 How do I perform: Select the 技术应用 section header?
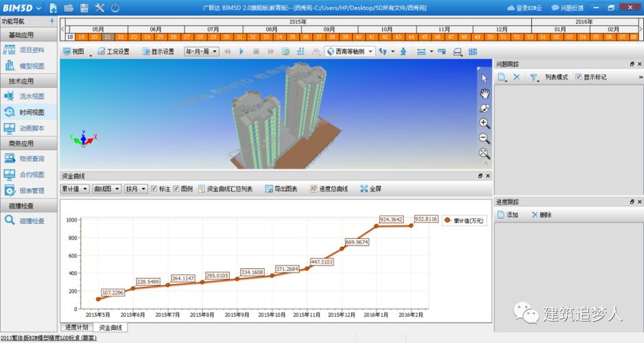[x=29, y=82]
